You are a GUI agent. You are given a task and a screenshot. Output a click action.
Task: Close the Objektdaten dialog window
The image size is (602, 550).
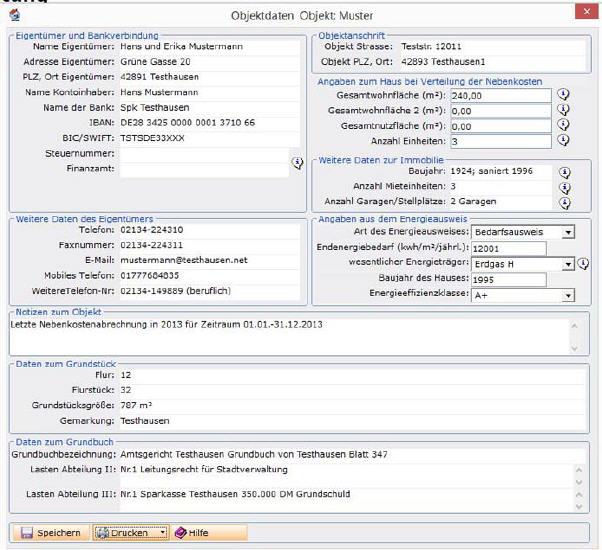click(x=587, y=12)
